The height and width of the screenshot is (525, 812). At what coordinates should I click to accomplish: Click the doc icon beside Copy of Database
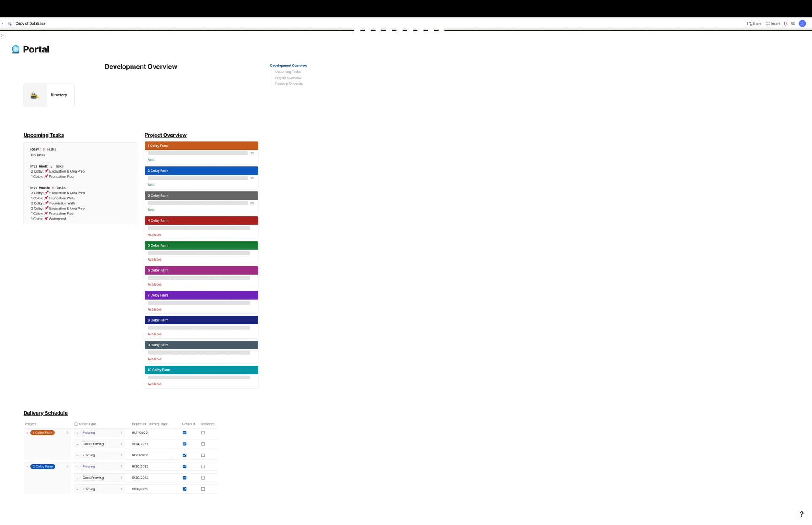(x=10, y=24)
